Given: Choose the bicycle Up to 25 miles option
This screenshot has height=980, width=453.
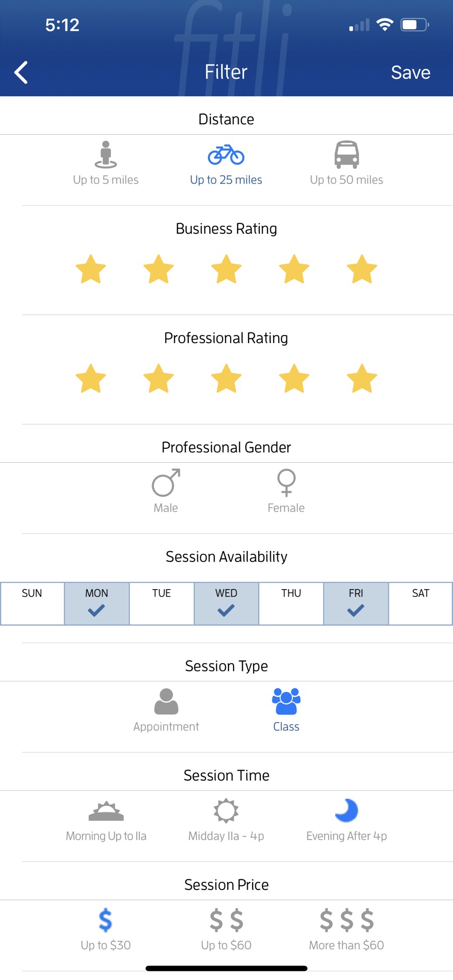Looking at the screenshot, I should click(x=226, y=155).
